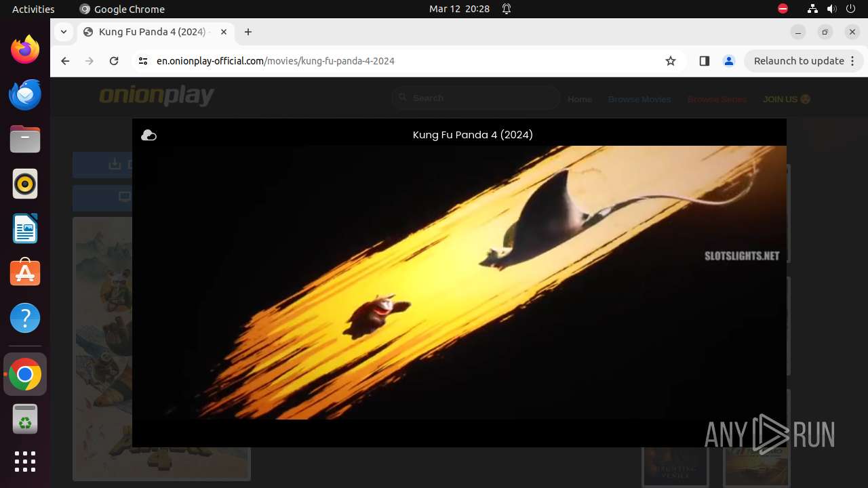Open the clock showing Mar 12 20:28

point(459,9)
